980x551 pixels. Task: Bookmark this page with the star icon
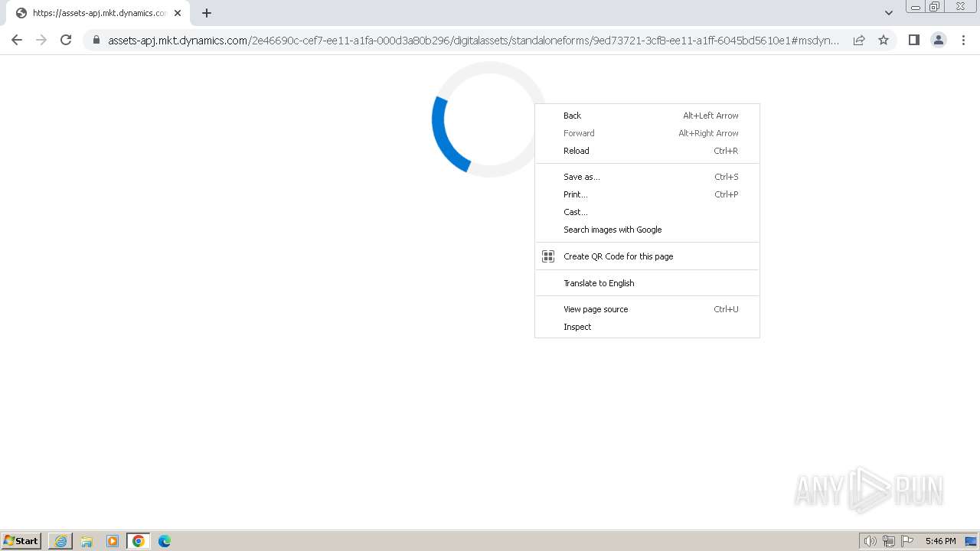click(x=884, y=40)
